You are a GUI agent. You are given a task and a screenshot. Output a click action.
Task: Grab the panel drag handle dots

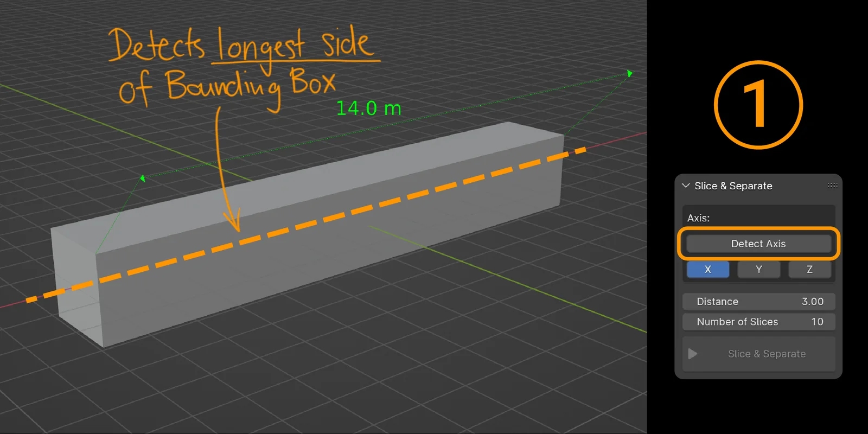coord(833,186)
